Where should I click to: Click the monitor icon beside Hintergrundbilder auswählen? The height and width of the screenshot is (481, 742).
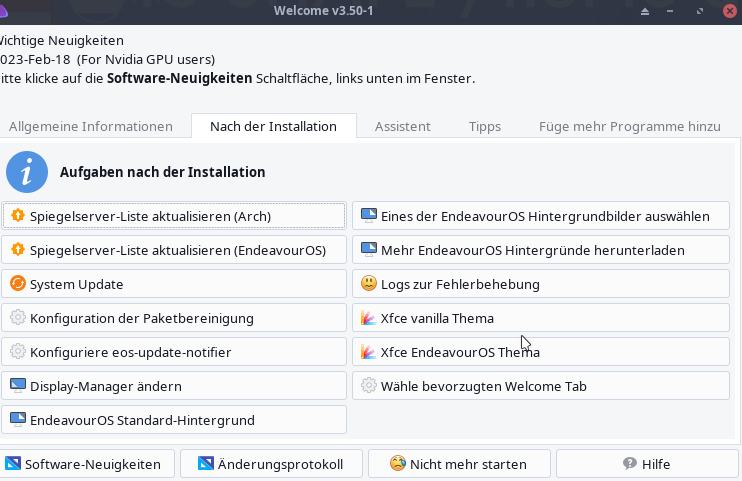pyautogui.click(x=369, y=215)
